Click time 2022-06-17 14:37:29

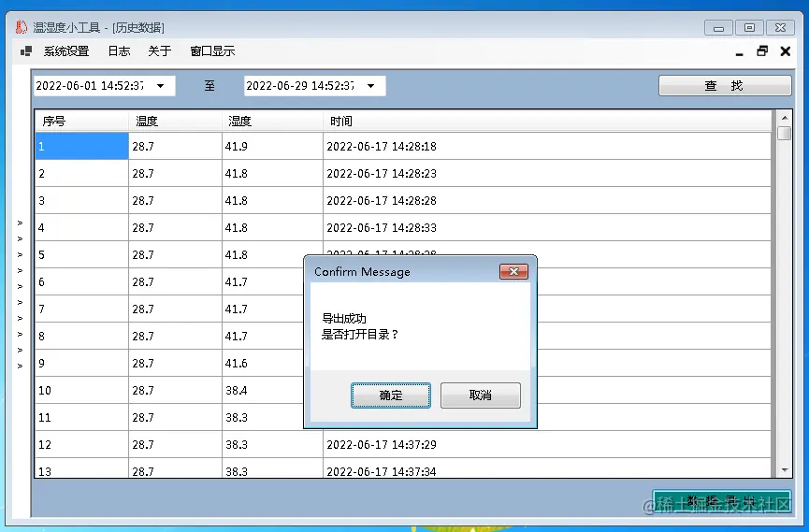(x=382, y=445)
